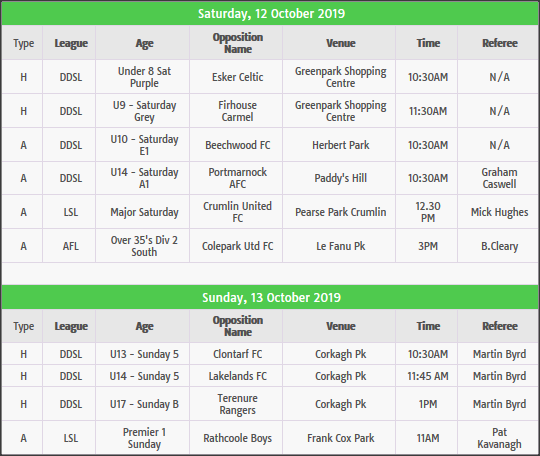The height and width of the screenshot is (456, 540).
Task: Click the Paddy's Hill venue cell
Action: point(341,178)
